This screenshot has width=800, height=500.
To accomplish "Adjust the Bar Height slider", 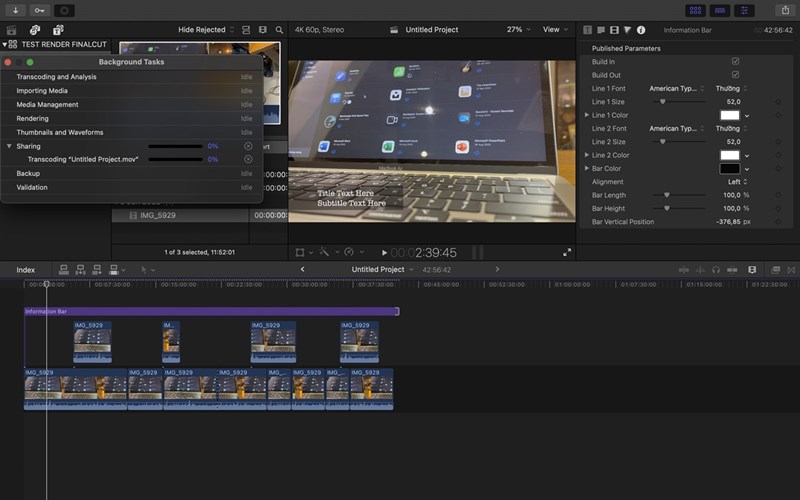I will pos(667,208).
